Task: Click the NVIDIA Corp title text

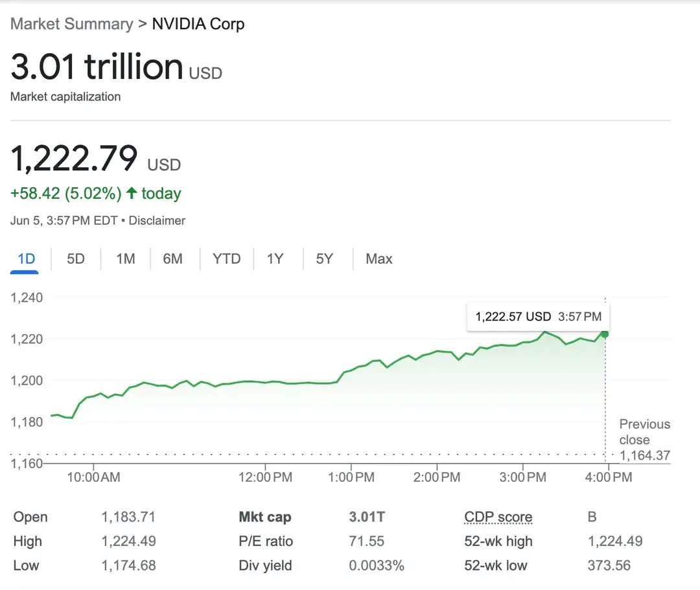Action: 198,23
